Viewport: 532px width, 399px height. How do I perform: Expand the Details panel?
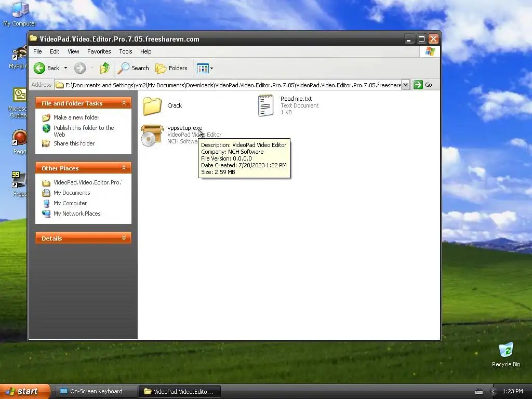[x=124, y=238]
